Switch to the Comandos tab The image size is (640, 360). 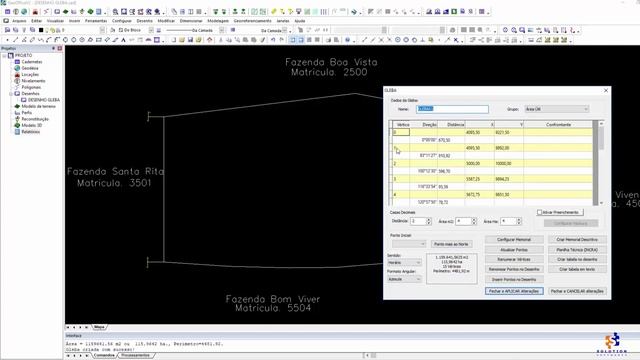coord(104,356)
